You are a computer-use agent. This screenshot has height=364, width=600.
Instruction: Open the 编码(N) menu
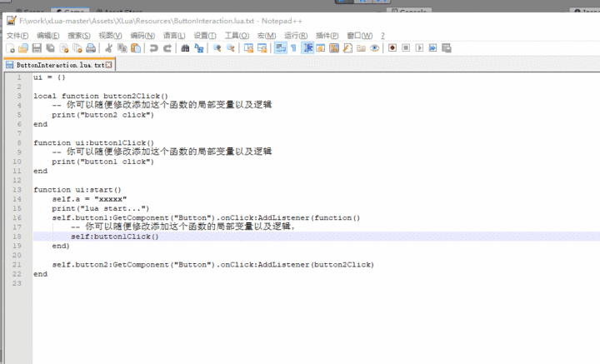(x=142, y=36)
